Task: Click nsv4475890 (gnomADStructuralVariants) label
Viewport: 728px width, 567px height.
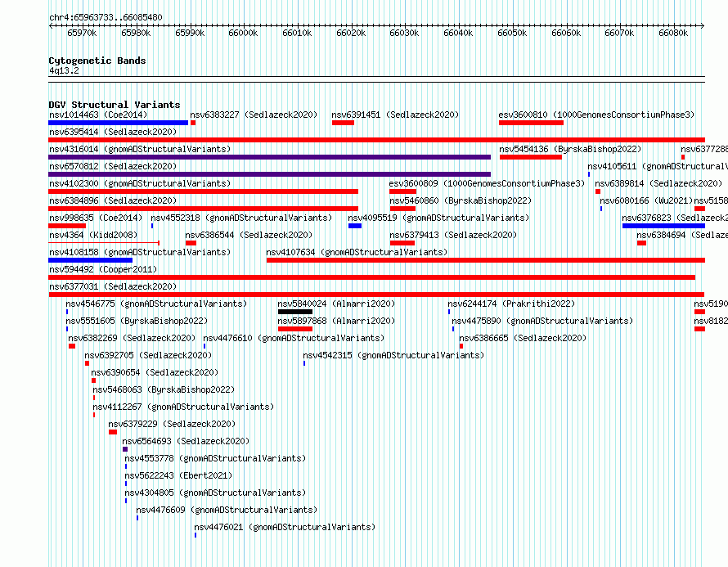Action: [542, 321]
